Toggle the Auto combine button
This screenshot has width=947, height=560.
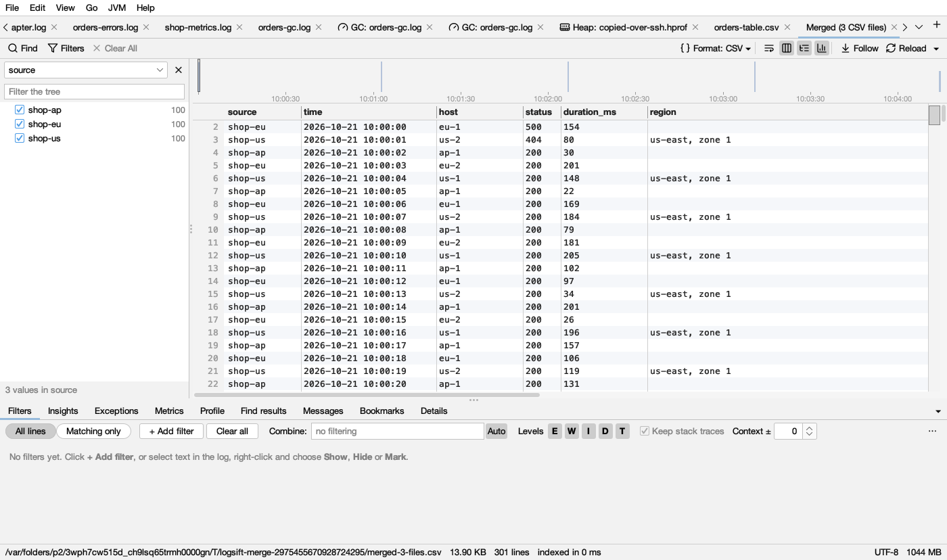point(496,431)
